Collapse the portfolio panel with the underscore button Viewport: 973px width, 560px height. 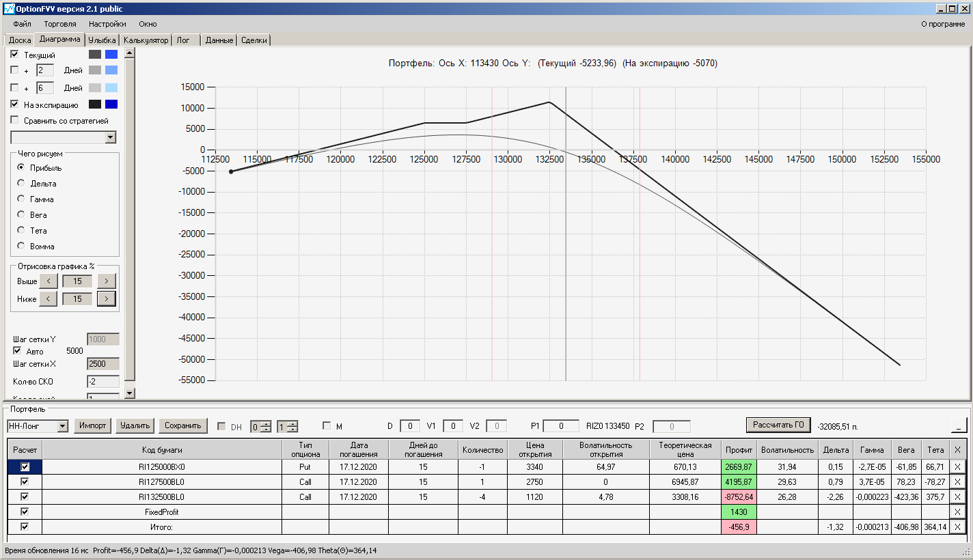[959, 425]
